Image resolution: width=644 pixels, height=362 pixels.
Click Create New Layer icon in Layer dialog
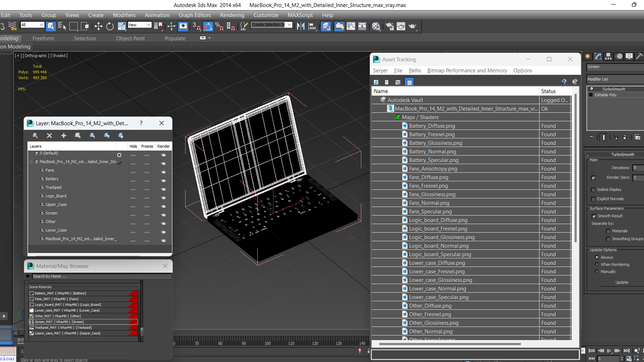[x=35, y=135]
